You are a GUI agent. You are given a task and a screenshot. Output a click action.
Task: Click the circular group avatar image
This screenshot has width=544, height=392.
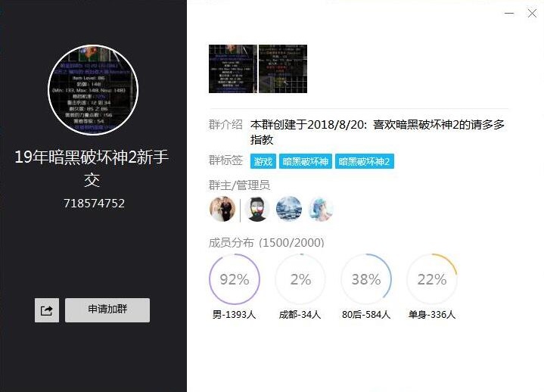tap(93, 90)
